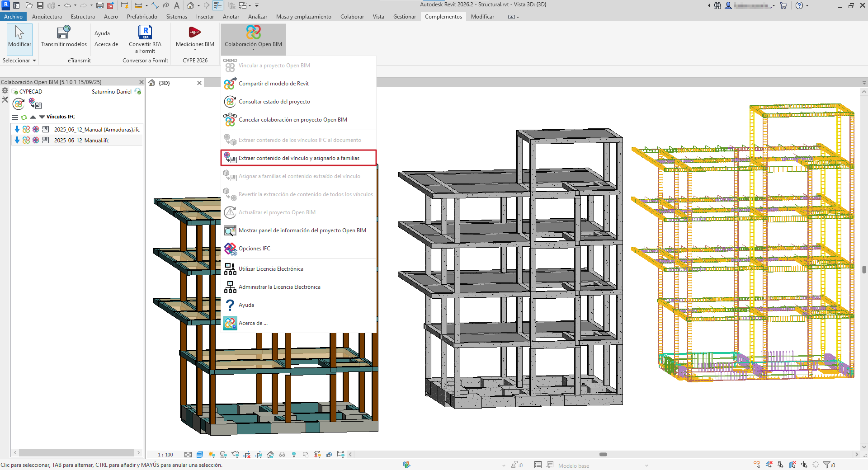Switch to the Gestionar ribbon tab

click(x=405, y=17)
